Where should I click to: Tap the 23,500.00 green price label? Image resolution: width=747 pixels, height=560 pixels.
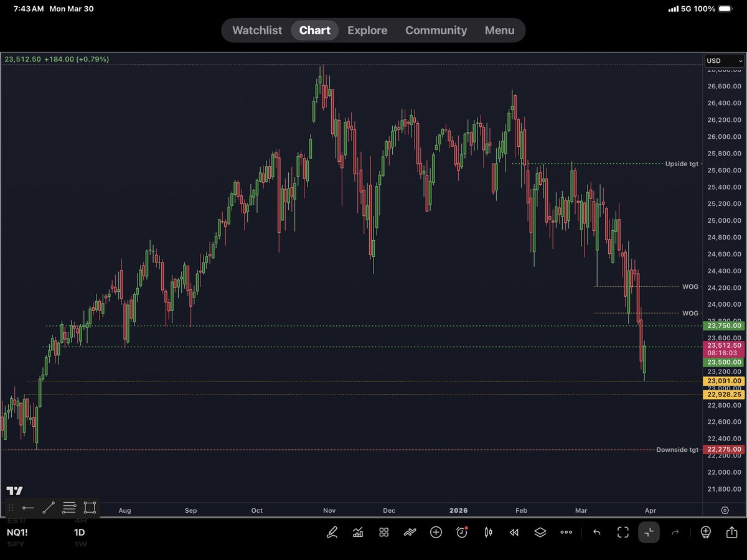(723, 362)
